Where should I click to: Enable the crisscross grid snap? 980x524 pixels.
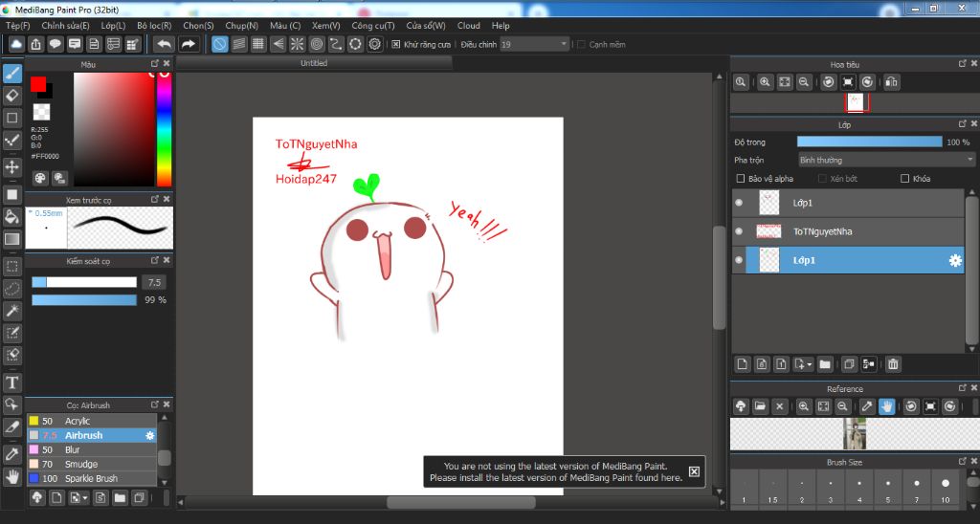click(x=258, y=44)
